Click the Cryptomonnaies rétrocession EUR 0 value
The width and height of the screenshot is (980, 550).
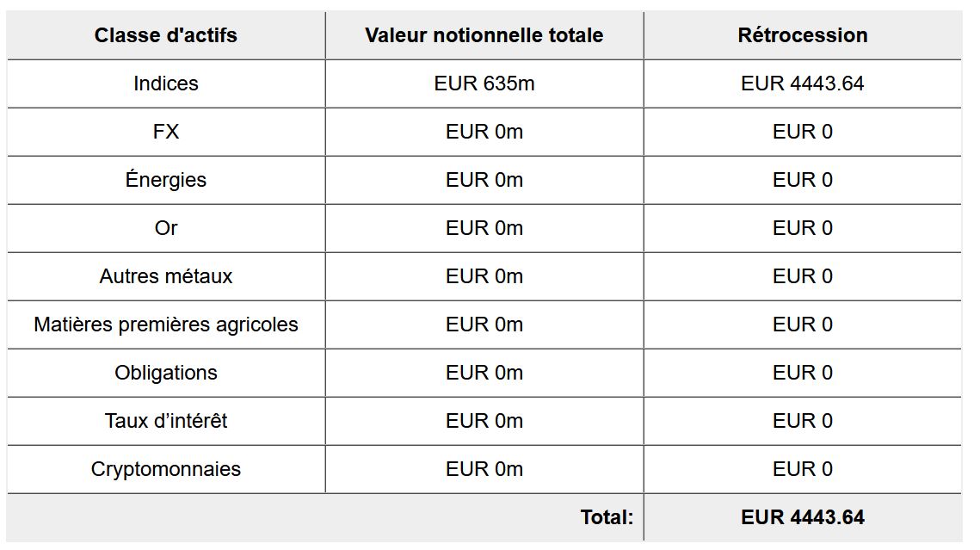[x=802, y=469]
